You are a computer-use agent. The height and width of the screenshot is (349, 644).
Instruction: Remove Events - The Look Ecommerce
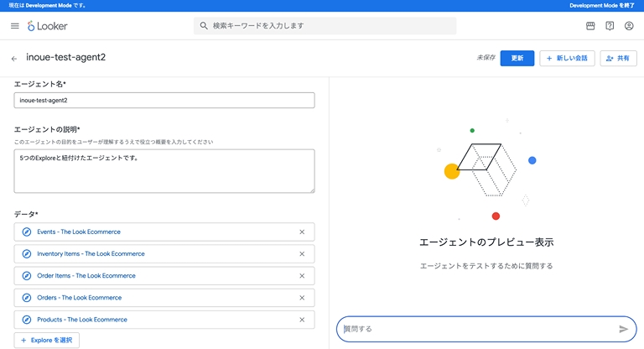point(302,232)
